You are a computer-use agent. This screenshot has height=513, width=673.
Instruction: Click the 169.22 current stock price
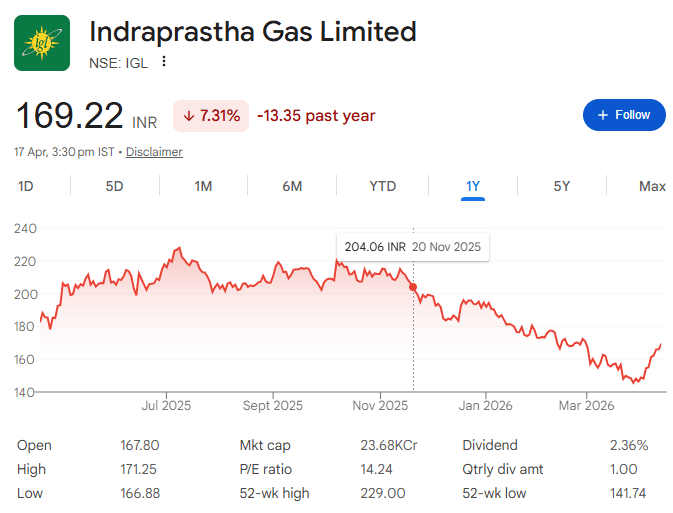(x=69, y=116)
